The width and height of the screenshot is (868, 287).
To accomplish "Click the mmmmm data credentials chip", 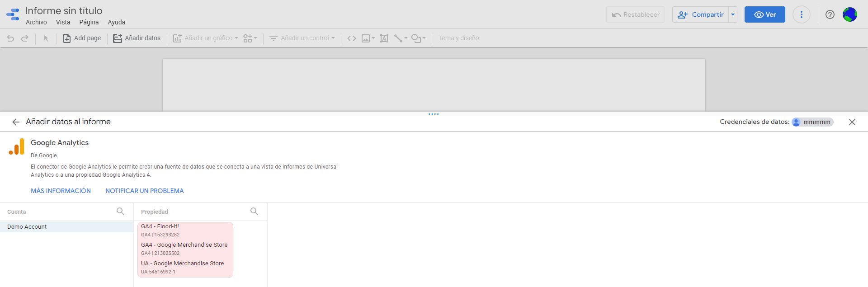I will (x=812, y=122).
